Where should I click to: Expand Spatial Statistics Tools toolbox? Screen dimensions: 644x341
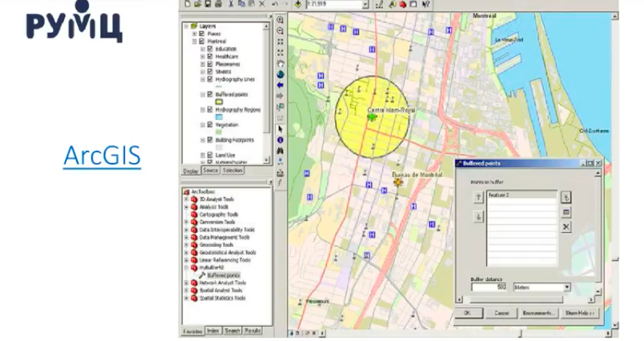pos(187,298)
